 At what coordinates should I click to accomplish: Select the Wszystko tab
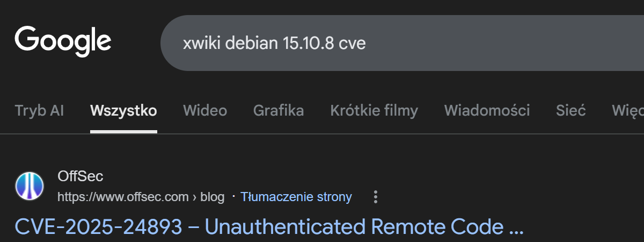tap(123, 111)
